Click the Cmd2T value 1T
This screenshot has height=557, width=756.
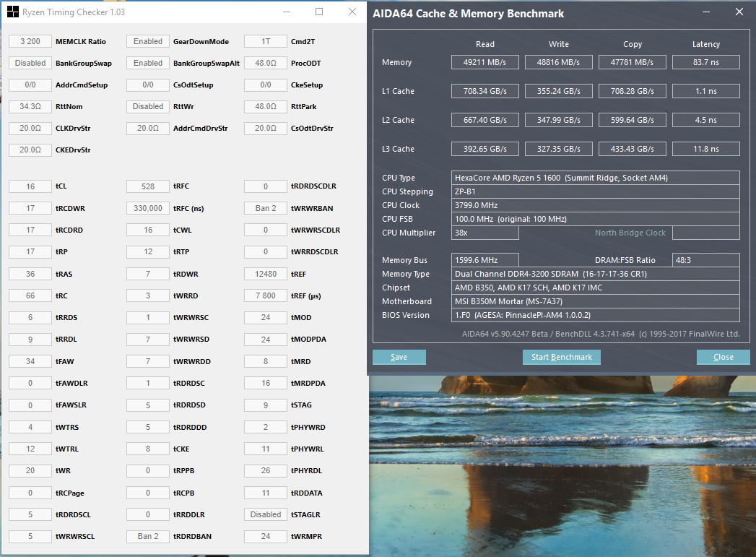coord(266,41)
